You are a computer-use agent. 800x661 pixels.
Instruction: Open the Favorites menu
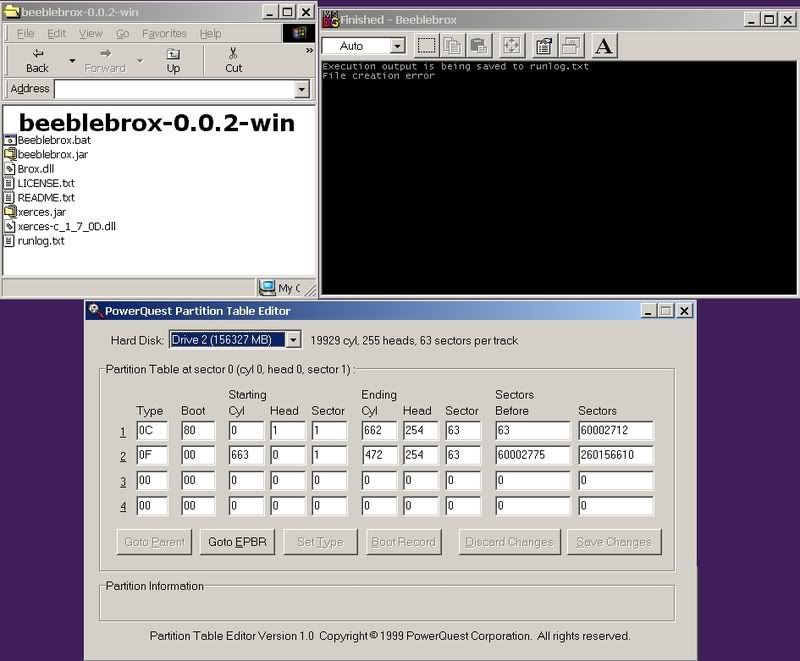[x=164, y=33]
